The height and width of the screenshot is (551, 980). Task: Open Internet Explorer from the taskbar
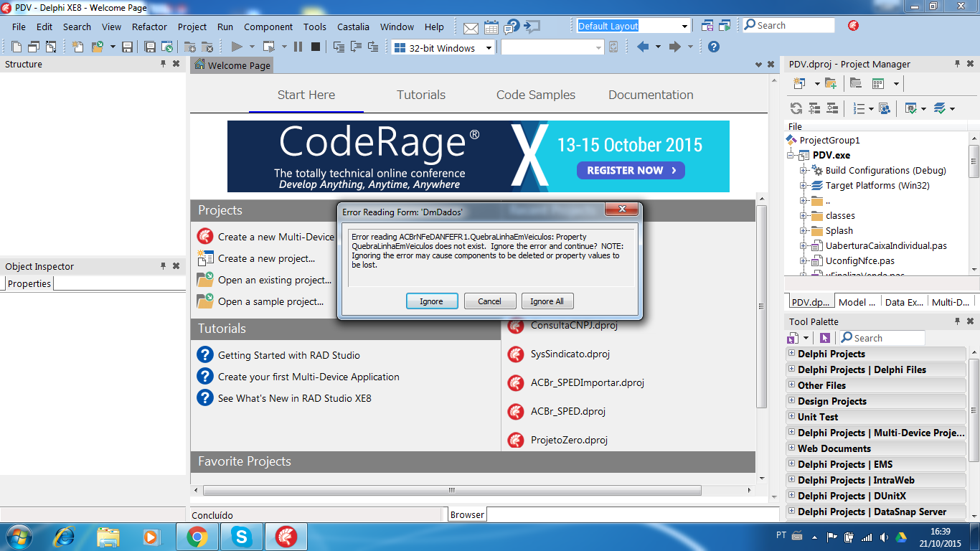pos(65,537)
